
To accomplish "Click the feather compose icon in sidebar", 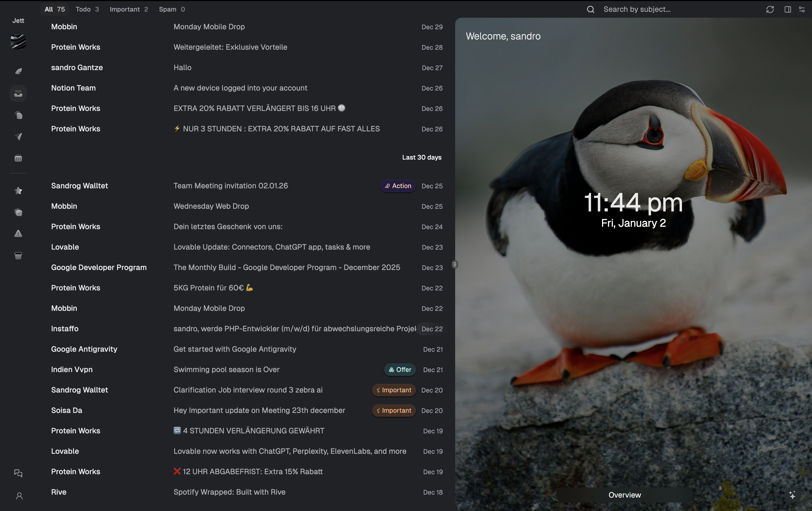I will (x=18, y=71).
